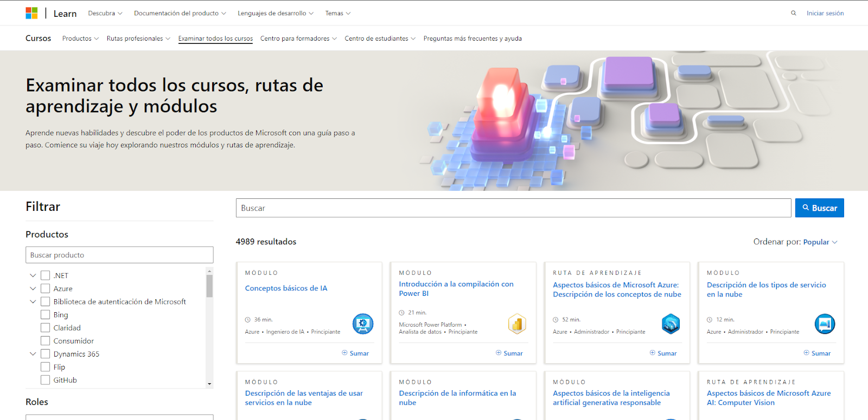The width and height of the screenshot is (868, 420).
Task: Click the products list scrollbar thumb
Action: [209, 286]
